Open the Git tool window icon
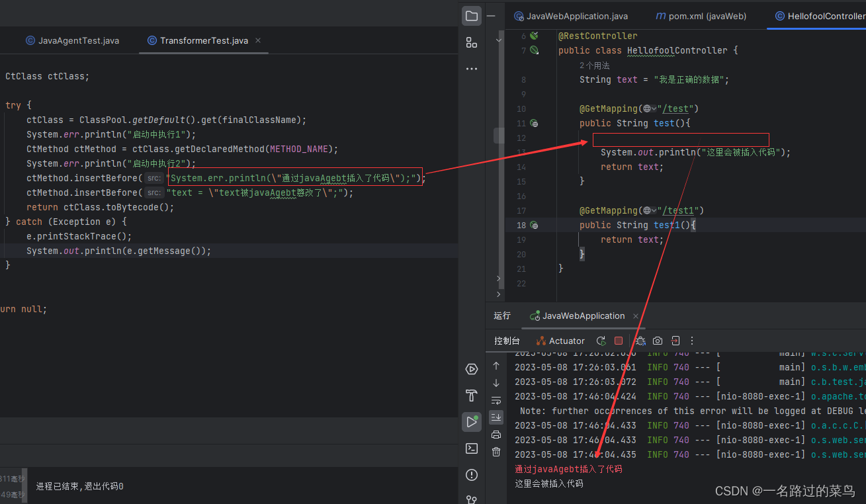Image resolution: width=866 pixels, height=504 pixels. pyautogui.click(x=472, y=499)
